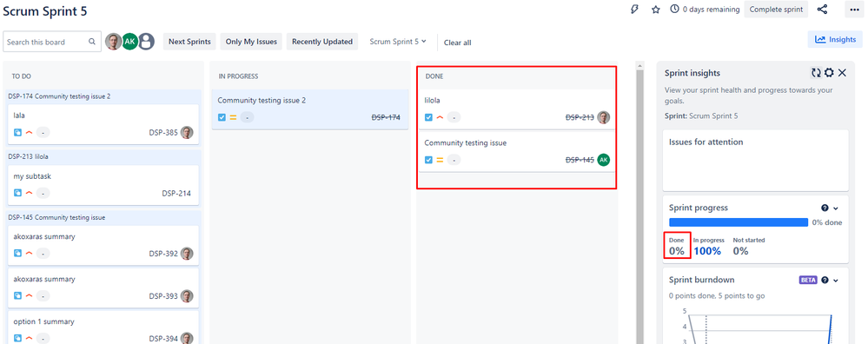The height and width of the screenshot is (344, 868).
Task: Click the medium priority icon on DSP-145 card
Action: point(441,160)
